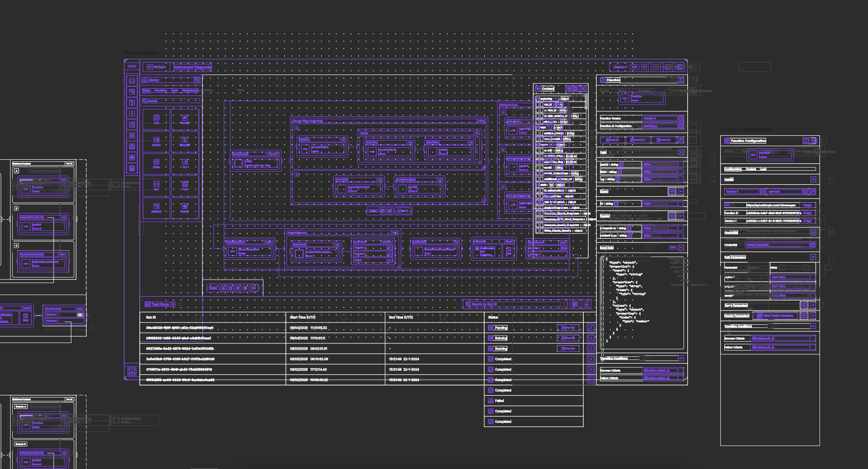Click the eye icon in left sidebar

(132, 157)
